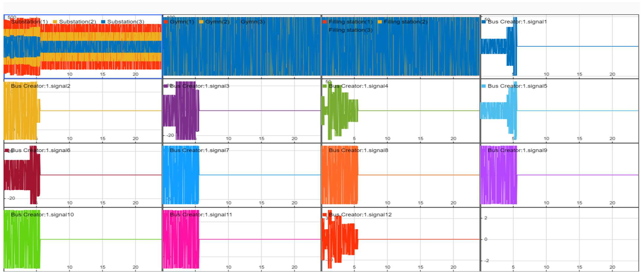Click the blue Substation(3) legend swatch
This screenshot has height=276, width=644.
[x=103, y=22]
